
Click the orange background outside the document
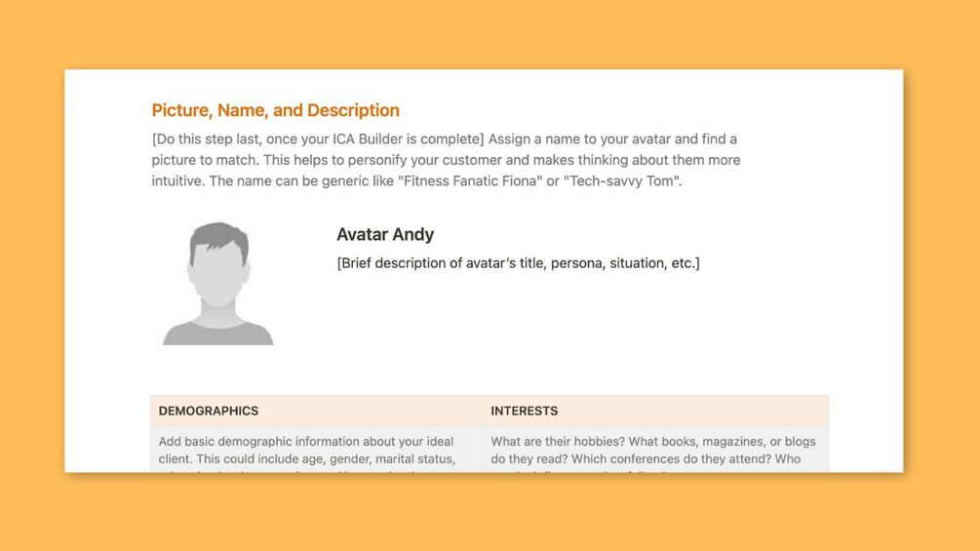tap(488, 517)
